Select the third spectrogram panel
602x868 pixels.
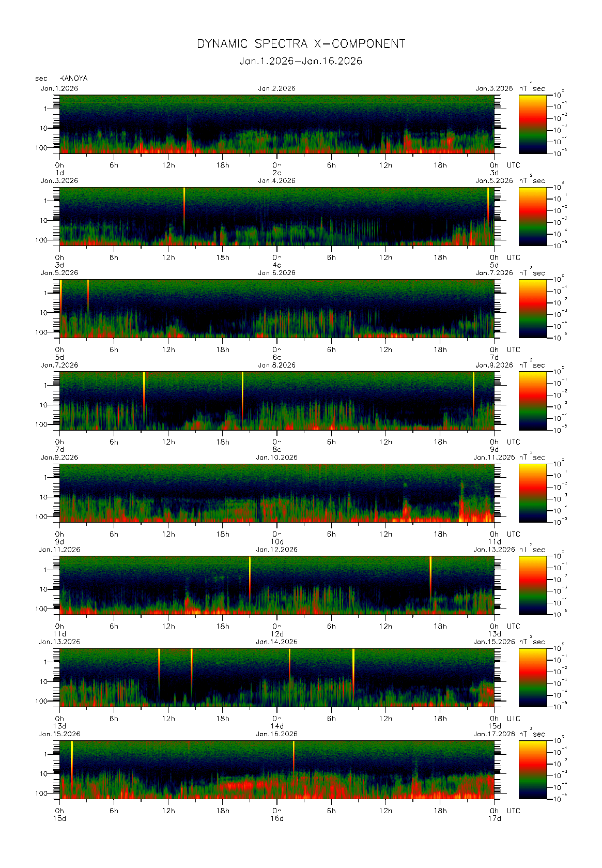click(276, 309)
